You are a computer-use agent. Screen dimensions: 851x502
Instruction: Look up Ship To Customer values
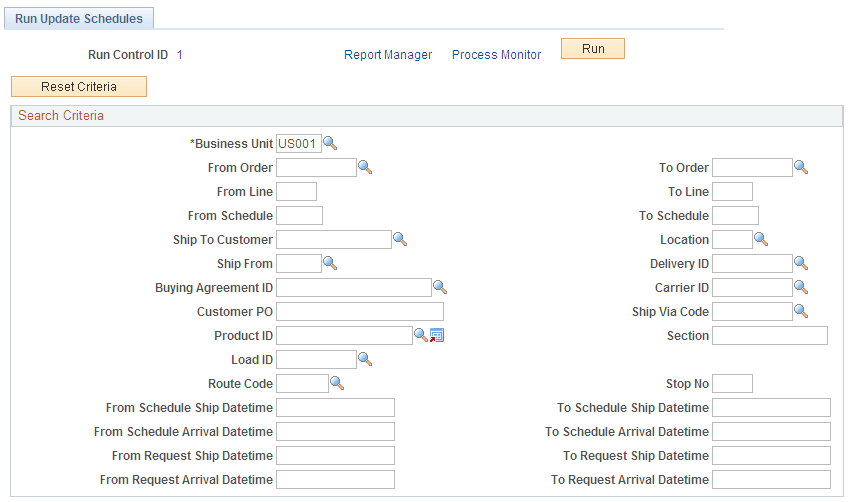(400, 239)
